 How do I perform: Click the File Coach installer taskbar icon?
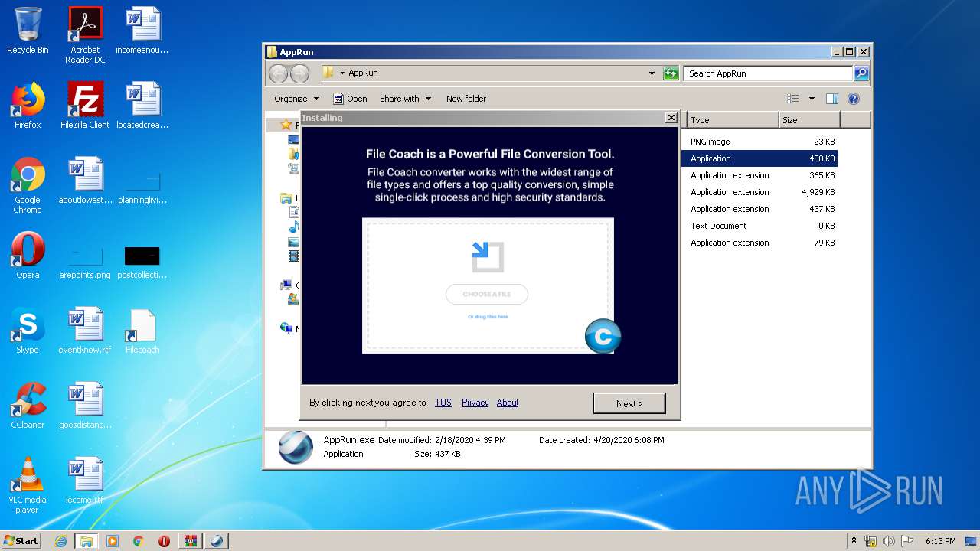point(217,541)
